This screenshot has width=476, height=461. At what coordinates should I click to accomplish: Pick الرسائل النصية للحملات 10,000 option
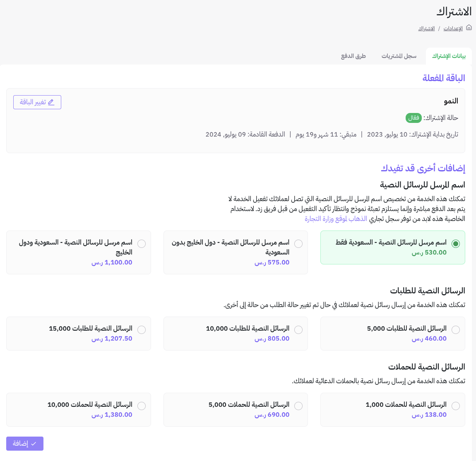coord(142,406)
